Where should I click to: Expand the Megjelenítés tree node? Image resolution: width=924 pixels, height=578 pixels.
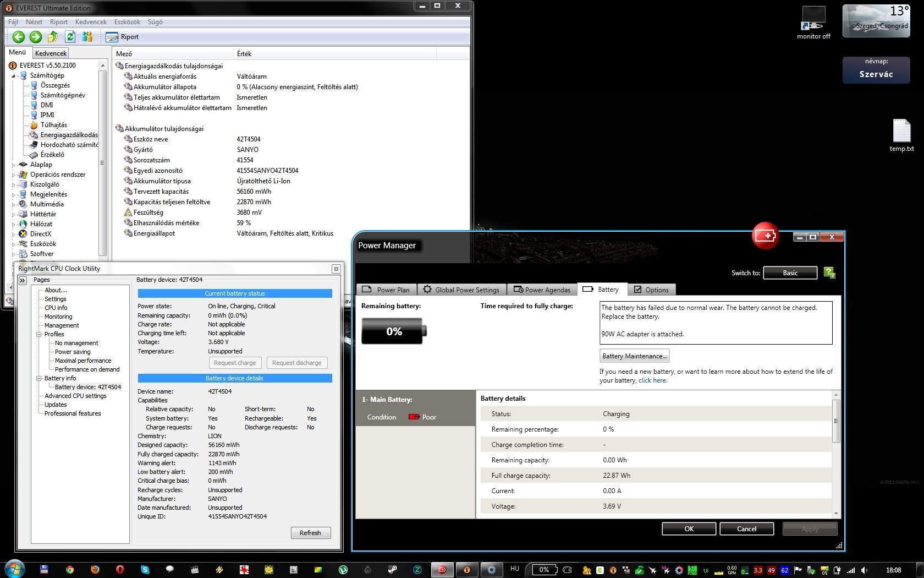click(14, 194)
